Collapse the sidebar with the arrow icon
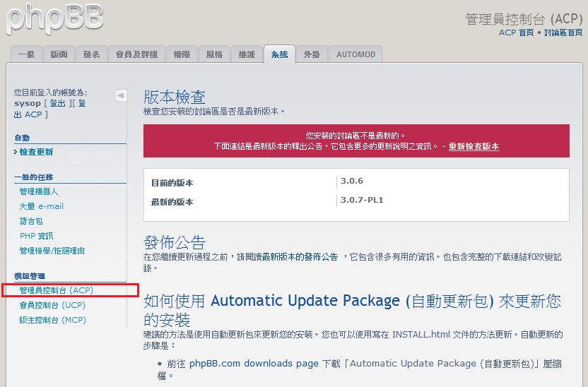This screenshot has height=387, width=588. [x=121, y=95]
